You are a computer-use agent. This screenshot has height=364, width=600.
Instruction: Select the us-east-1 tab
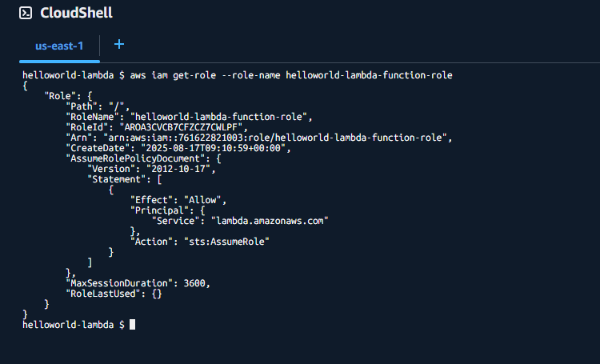(x=59, y=46)
